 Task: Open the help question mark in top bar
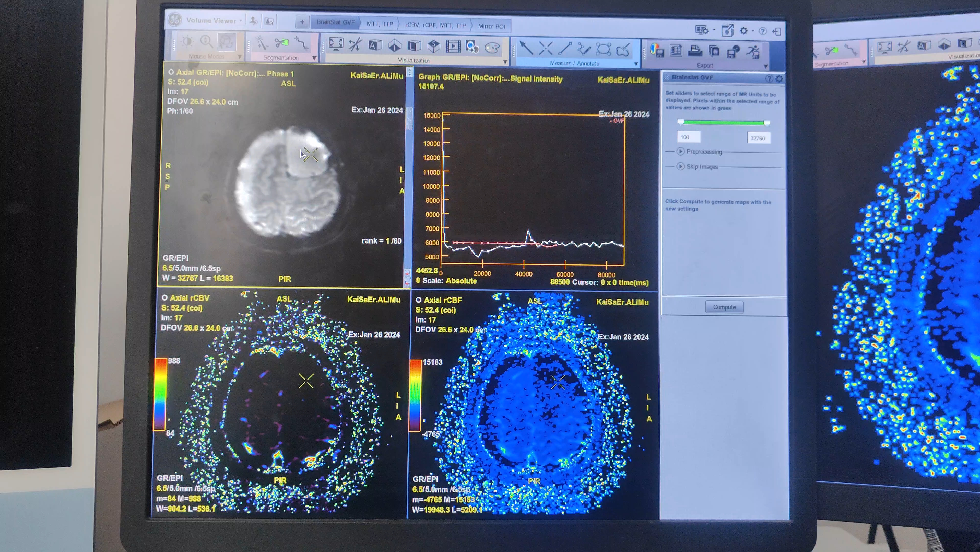click(762, 31)
